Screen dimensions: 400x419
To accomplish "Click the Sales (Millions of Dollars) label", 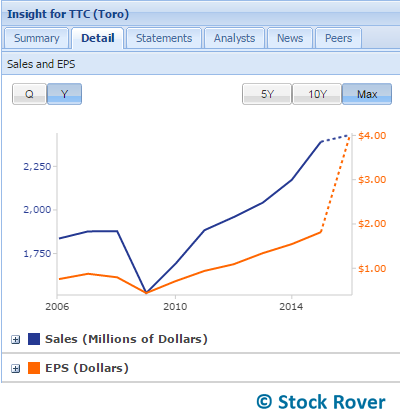I will [x=126, y=339].
